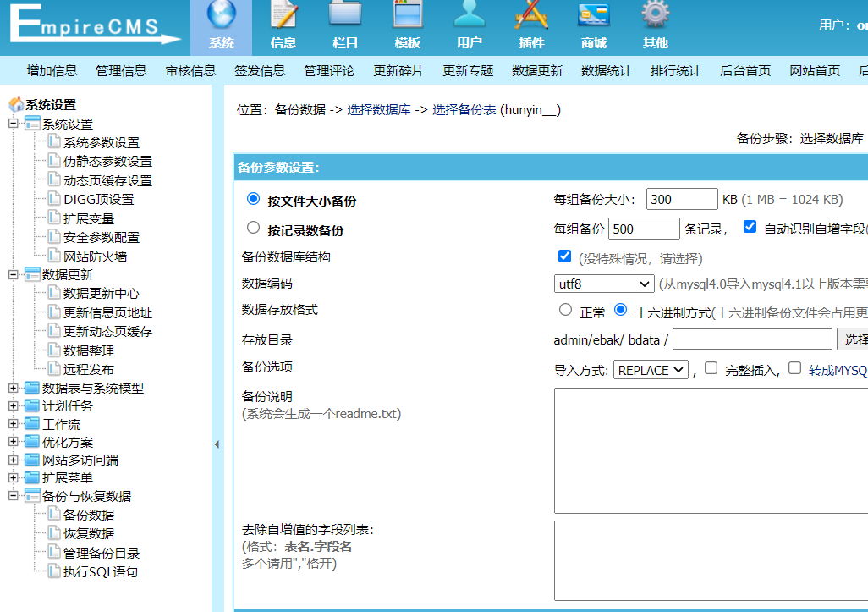
Task: Open the REPLACE 导入方式 dropdown
Action: [x=651, y=370]
